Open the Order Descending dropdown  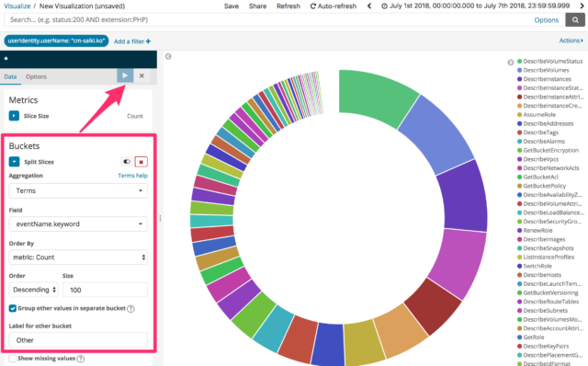tap(33, 290)
